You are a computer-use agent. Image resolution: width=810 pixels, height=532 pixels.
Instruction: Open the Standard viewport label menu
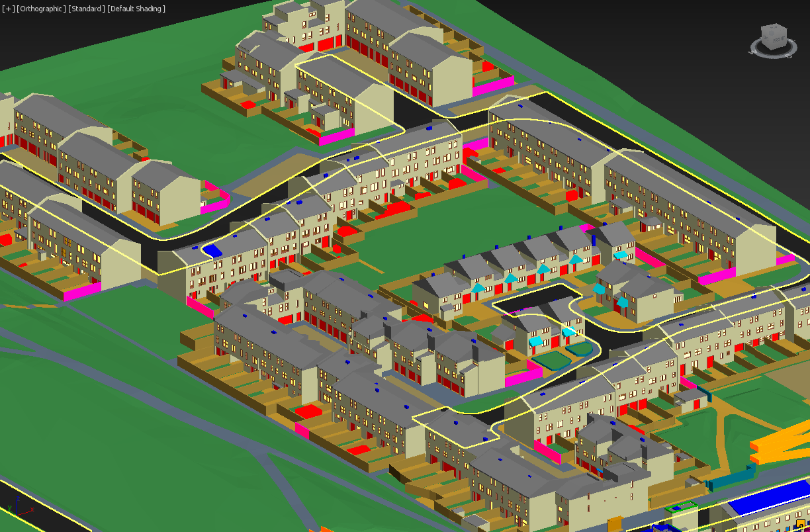87,9
